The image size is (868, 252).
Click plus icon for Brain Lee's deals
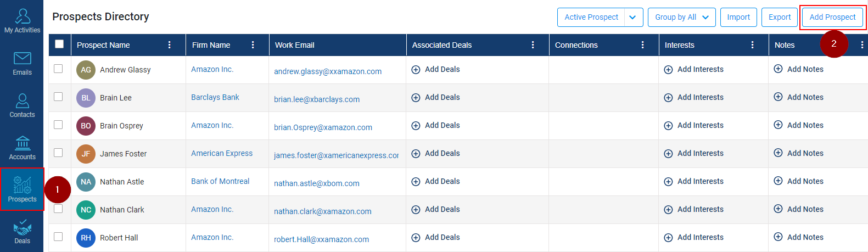[x=416, y=98]
